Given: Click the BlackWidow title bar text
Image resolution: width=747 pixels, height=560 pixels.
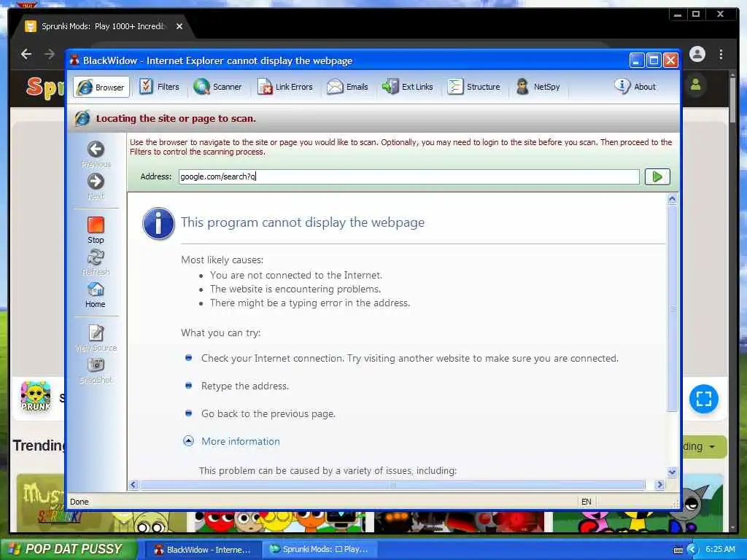Looking at the screenshot, I should (217, 61).
